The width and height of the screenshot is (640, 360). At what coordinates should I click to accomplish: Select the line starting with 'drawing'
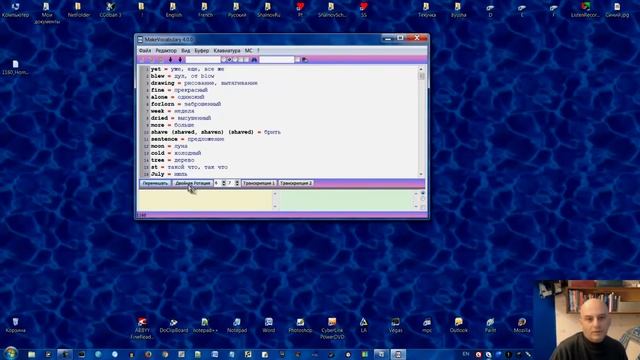click(204, 83)
